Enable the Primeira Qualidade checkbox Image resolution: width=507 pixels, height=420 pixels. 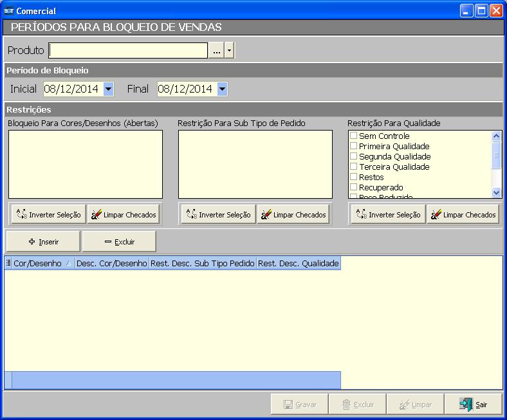[x=353, y=146]
